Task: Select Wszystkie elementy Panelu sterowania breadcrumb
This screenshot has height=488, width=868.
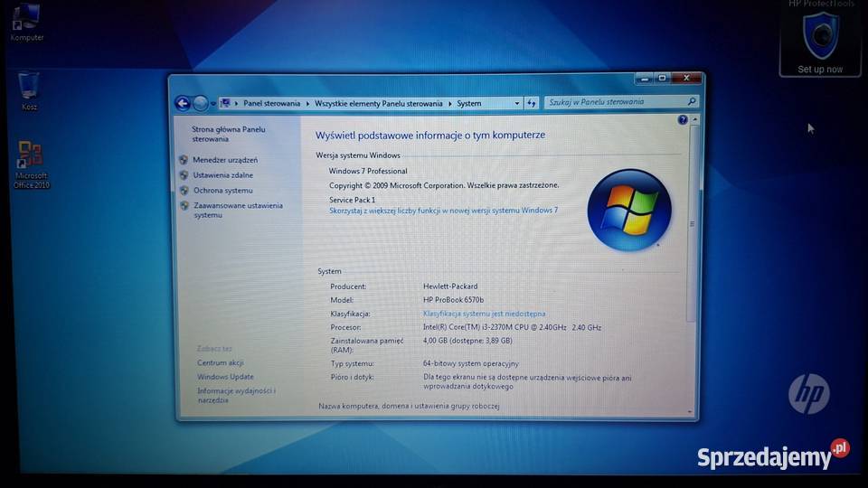Action: (379, 103)
